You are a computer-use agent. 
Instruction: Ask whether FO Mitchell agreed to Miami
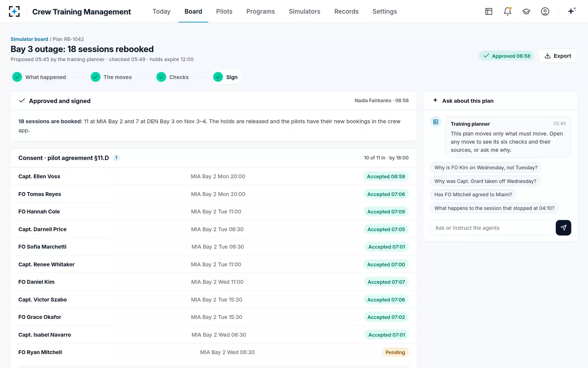[x=473, y=195]
